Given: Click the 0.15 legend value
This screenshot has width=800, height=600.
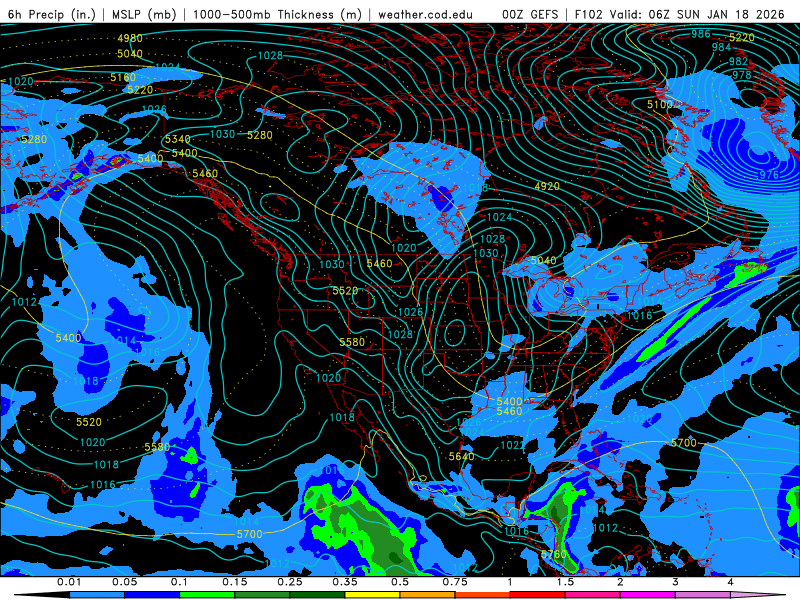Looking at the screenshot, I should coord(235,582).
